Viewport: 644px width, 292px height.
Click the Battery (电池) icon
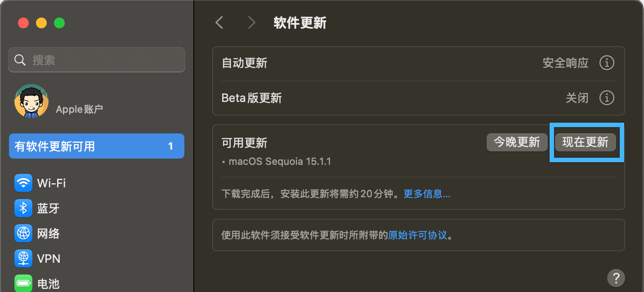[x=23, y=283]
